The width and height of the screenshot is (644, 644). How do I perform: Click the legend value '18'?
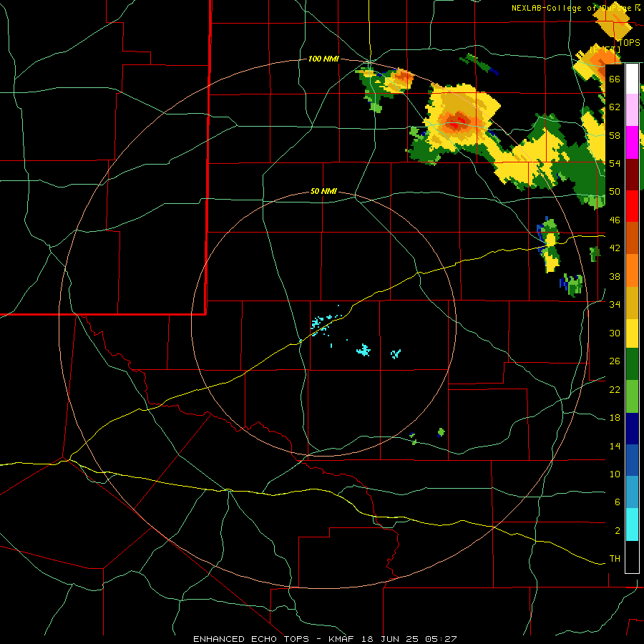click(615, 418)
